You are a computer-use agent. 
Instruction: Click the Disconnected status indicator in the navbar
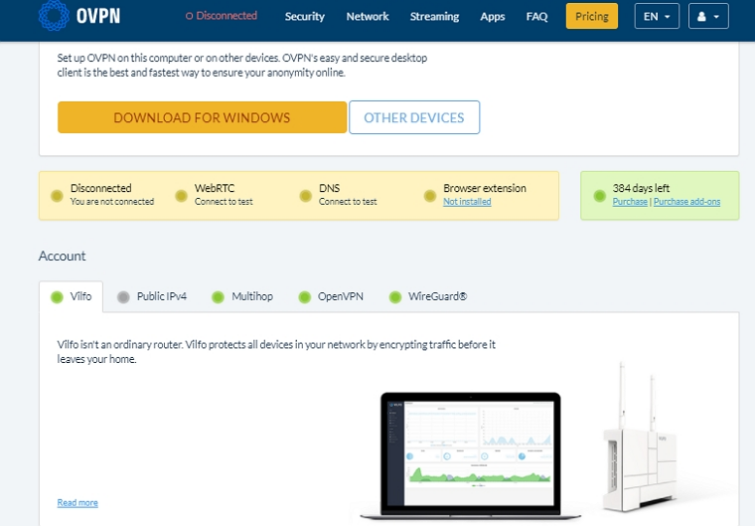point(221,16)
